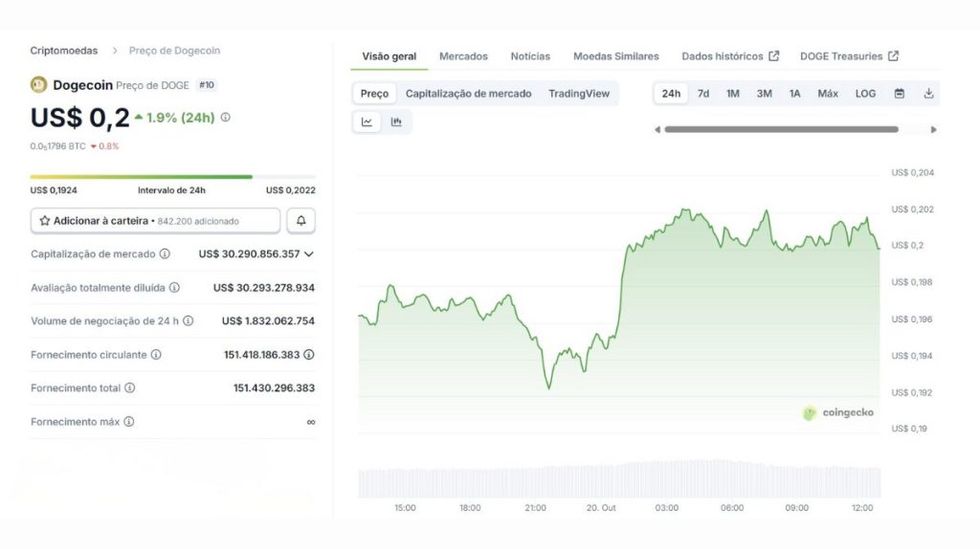Image resolution: width=980 pixels, height=549 pixels.
Task: Select the Preço chart toggle
Action: click(374, 94)
